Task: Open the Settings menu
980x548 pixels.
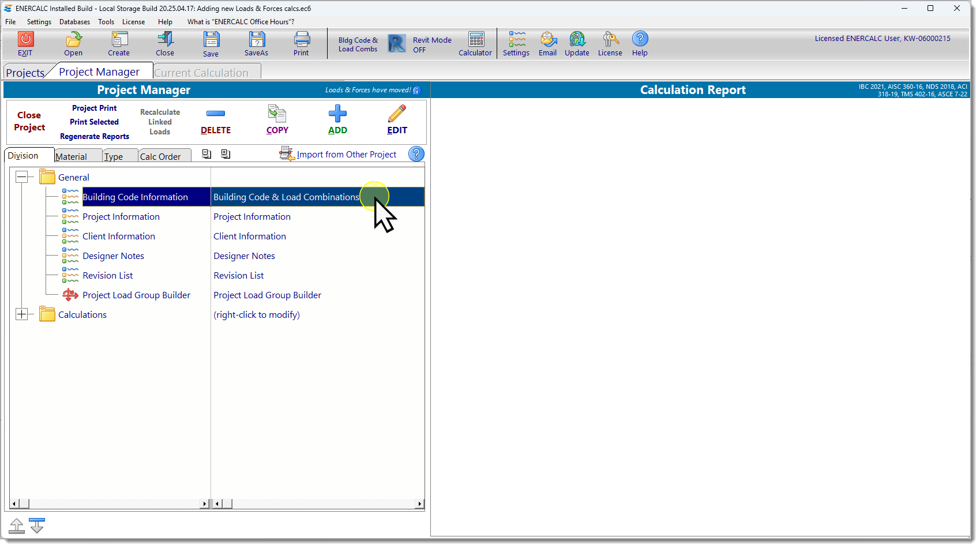Action: (39, 22)
